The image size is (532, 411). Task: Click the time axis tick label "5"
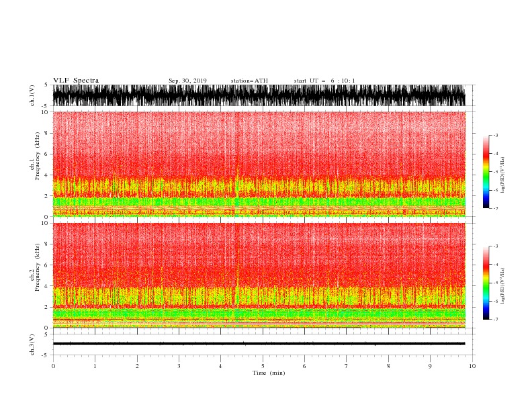263,366
